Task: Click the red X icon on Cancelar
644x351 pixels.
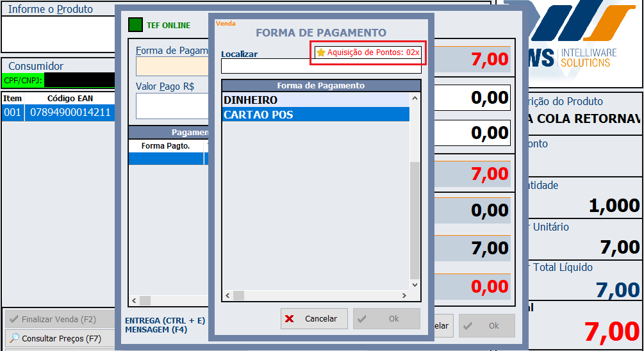Action: click(x=290, y=319)
